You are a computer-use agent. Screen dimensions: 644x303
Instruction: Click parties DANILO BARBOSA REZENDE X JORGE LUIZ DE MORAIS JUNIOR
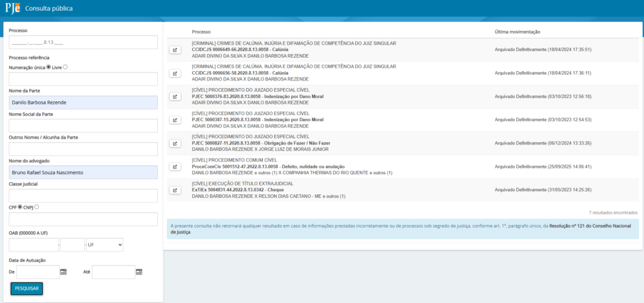click(260, 150)
